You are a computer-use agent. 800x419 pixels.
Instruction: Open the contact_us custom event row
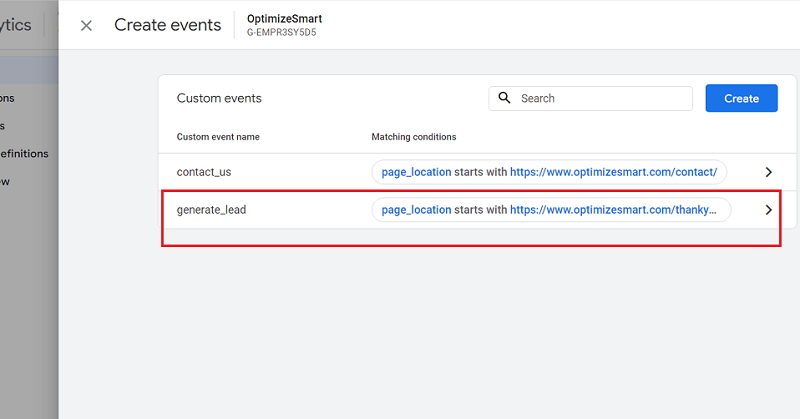click(x=477, y=172)
